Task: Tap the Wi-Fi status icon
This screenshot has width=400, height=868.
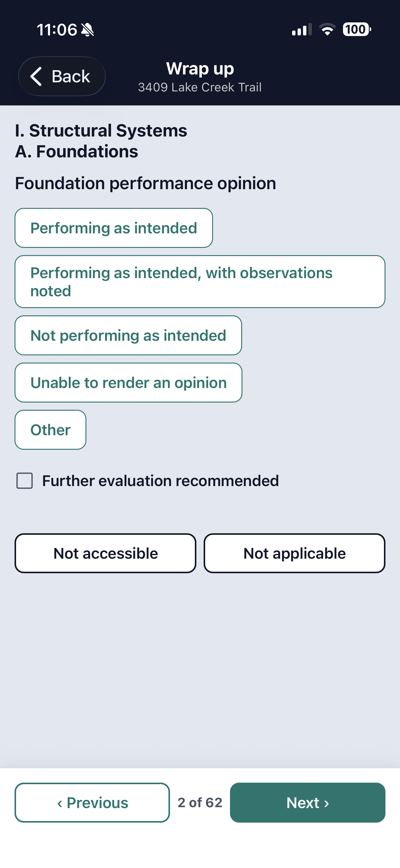Action: pos(327,29)
